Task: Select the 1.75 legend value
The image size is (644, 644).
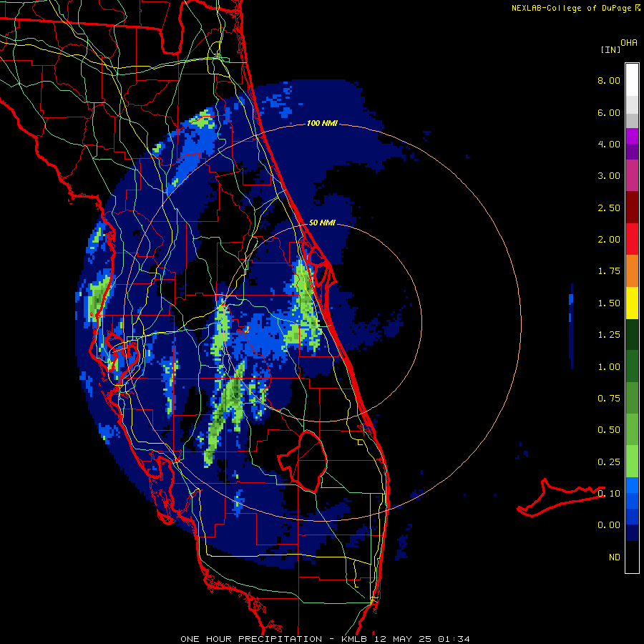Action: [609, 271]
